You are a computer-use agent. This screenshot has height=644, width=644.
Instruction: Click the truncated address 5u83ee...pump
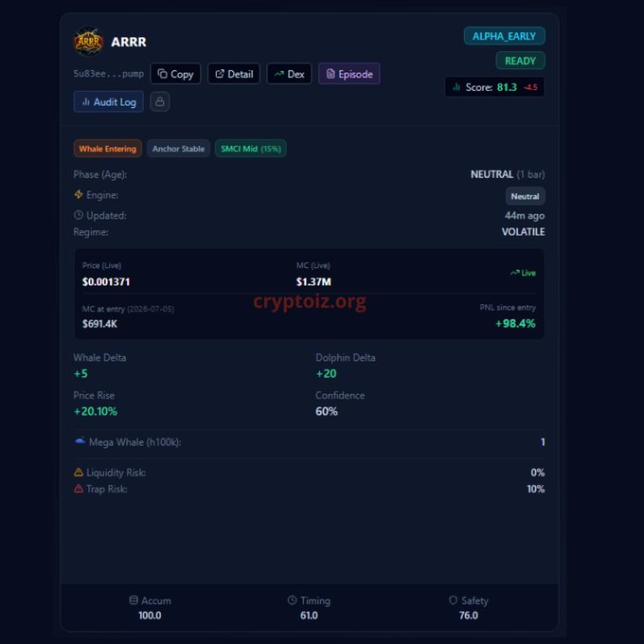(108, 74)
